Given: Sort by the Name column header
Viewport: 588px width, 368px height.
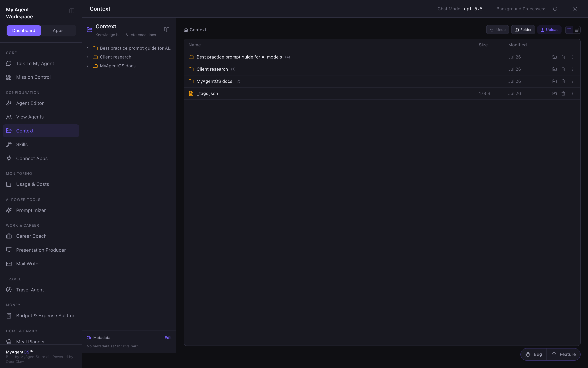Looking at the screenshot, I should tap(195, 45).
